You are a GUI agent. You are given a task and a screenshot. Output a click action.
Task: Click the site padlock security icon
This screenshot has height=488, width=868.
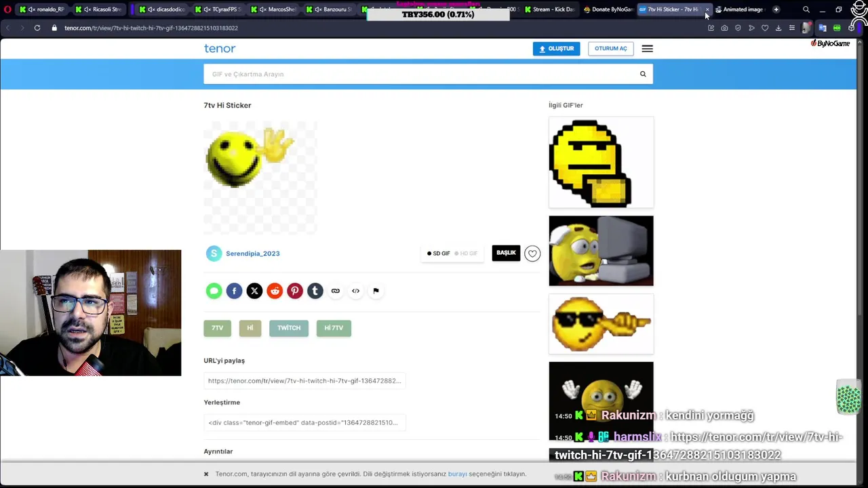click(54, 28)
